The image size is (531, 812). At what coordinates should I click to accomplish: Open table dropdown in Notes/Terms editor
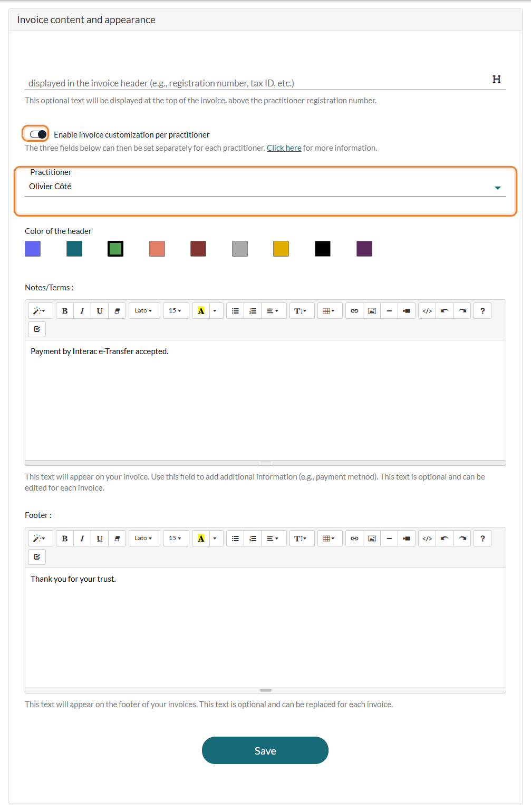click(330, 311)
